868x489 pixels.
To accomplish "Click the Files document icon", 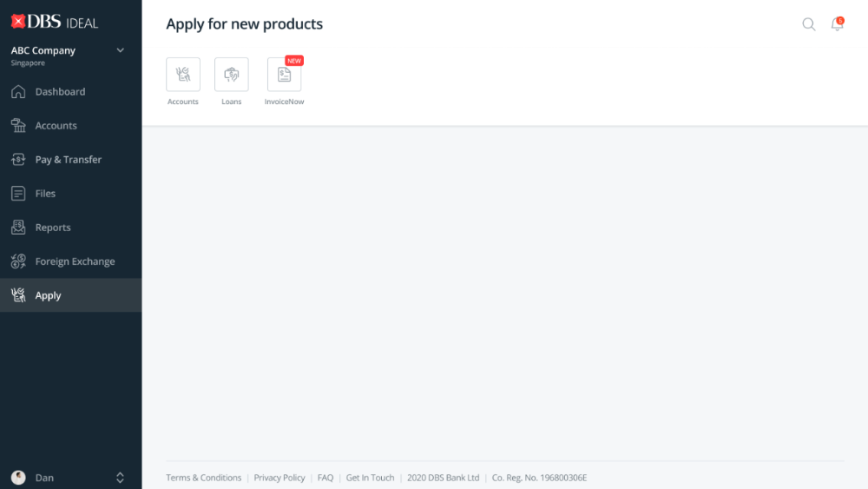I will pos(18,194).
